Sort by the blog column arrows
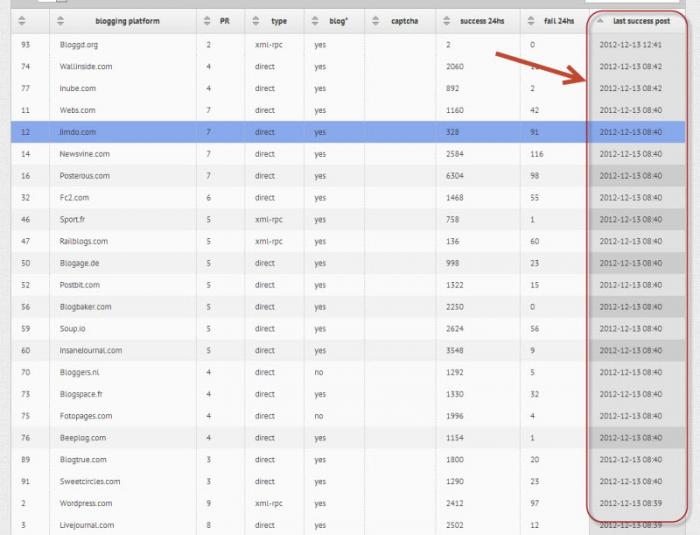 pyautogui.click(x=315, y=21)
